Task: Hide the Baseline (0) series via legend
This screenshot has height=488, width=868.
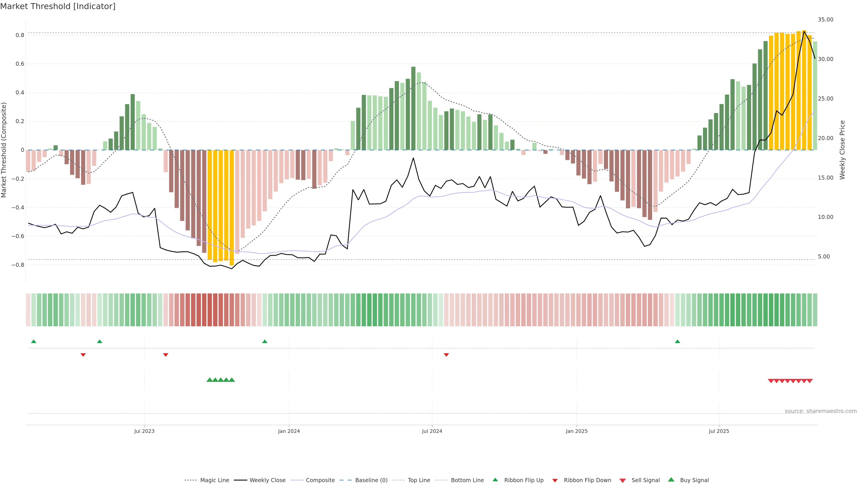Action: click(371, 480)
